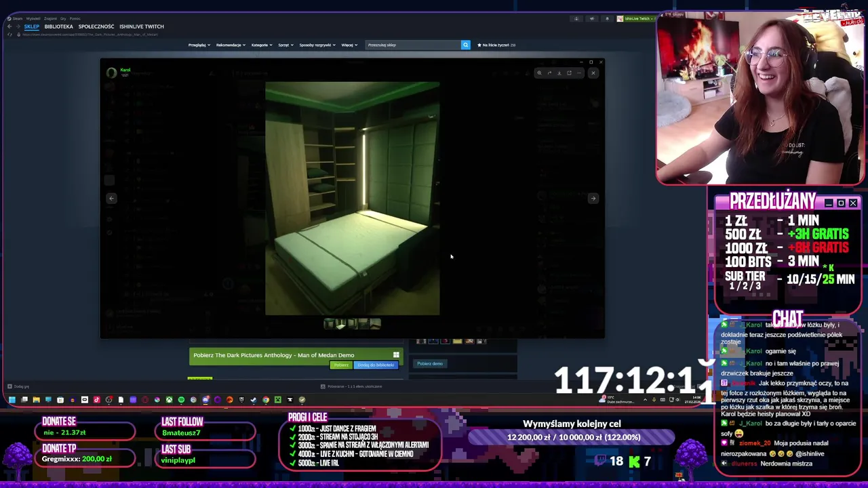This screenshot has height=488, width=868.
Task: Click the green Pobierz button
Action: point(341,365)
